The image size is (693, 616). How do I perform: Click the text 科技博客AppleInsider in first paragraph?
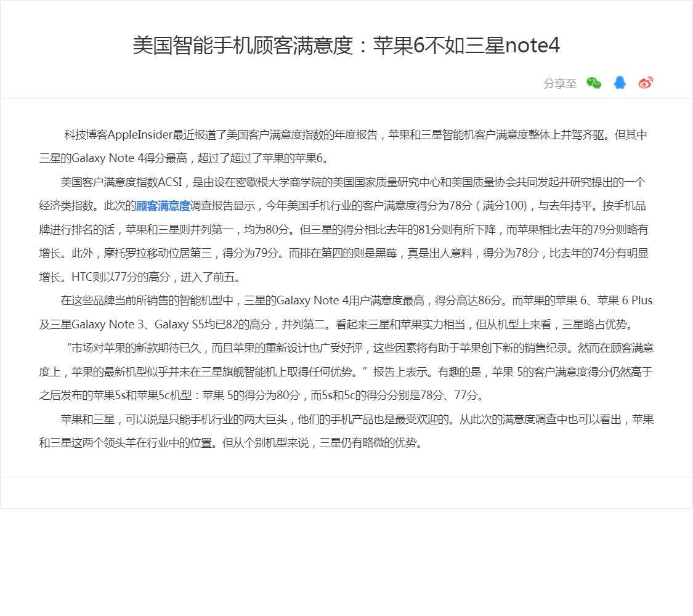pos(118,134)
